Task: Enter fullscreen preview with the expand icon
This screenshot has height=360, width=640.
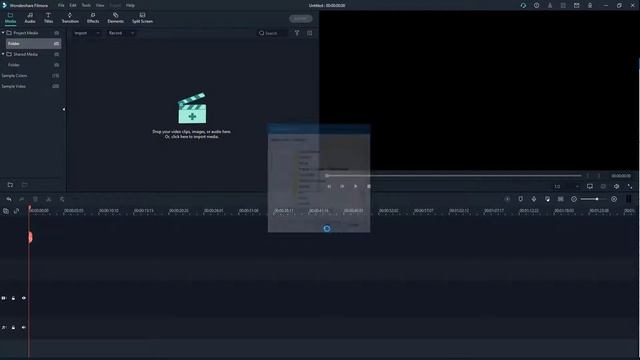Action: point(630,187)
